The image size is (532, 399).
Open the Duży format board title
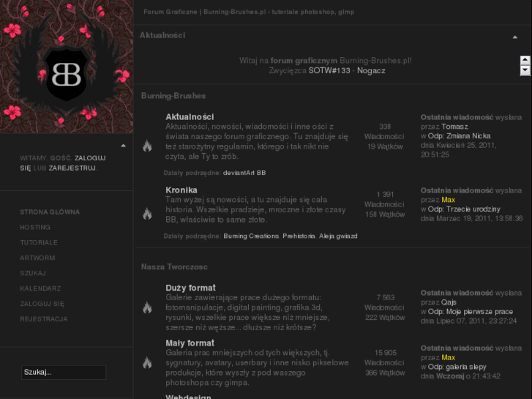point(190,288)
